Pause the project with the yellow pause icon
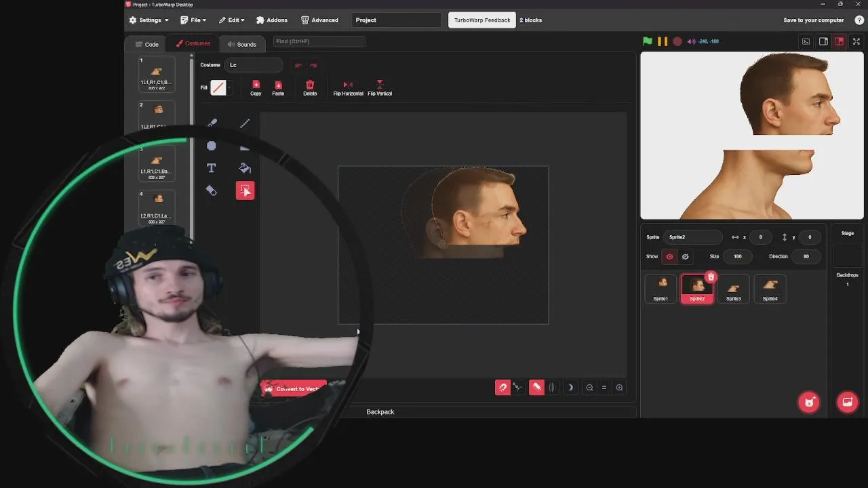The width and height of the screenshot is (868, 488). pos(663,41)
